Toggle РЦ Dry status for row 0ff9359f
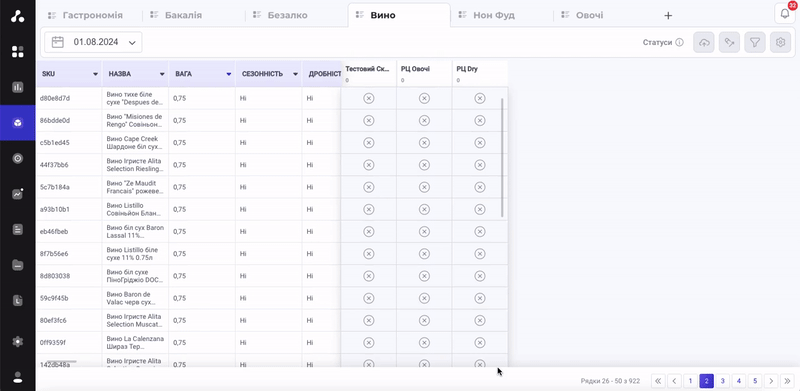800x391 pixels. click(x=480, y=343)
